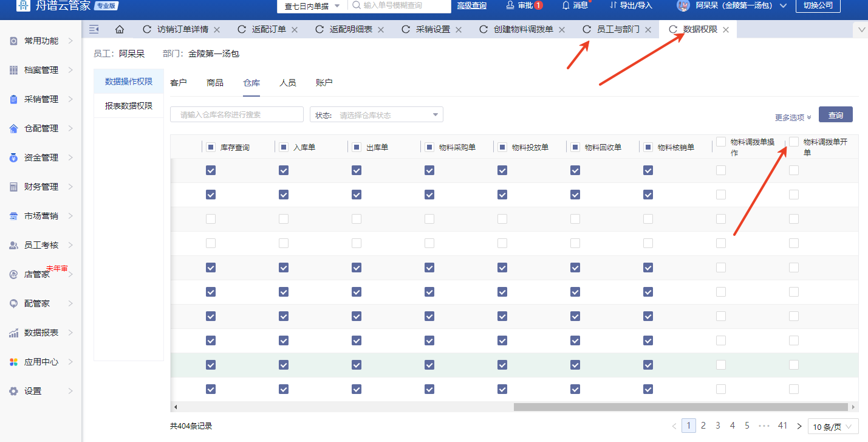Refresh the 数据权限 tab using reload icon
The width and height of the screenshot is (868, 442).
pos(672,29)
